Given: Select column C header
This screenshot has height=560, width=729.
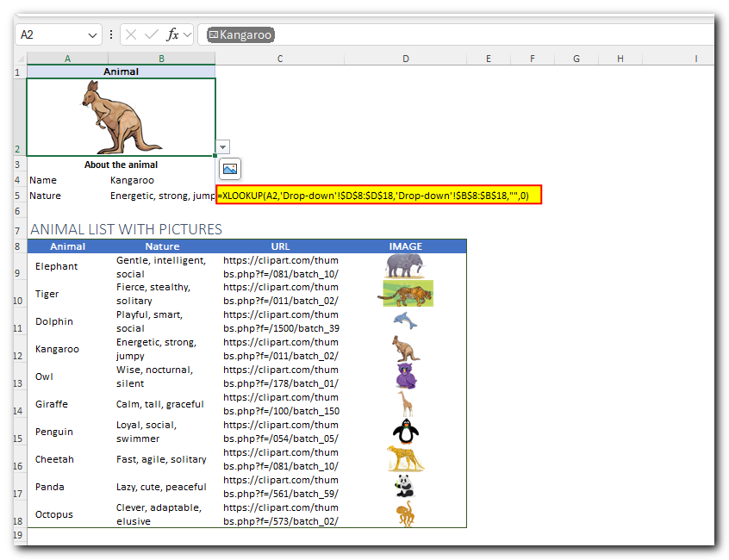Looking at the screenshot, I should (280, 59).
